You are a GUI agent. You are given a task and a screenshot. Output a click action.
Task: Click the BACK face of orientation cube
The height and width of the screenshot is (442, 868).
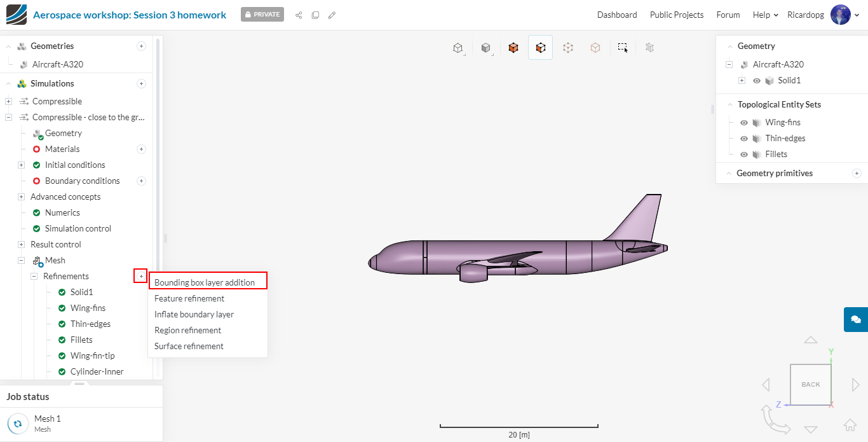(x=811, y=384)
